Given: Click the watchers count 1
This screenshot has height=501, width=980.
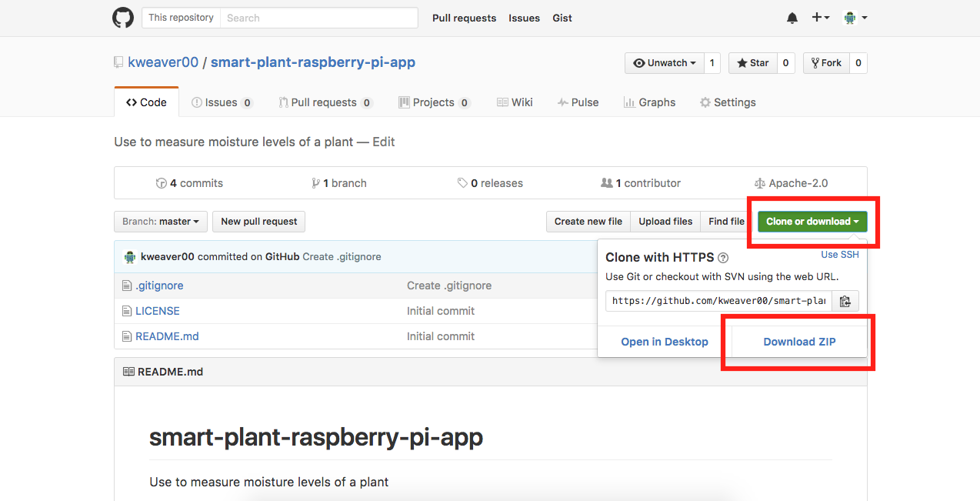Looking at the screenshot, I should [712, 63].
